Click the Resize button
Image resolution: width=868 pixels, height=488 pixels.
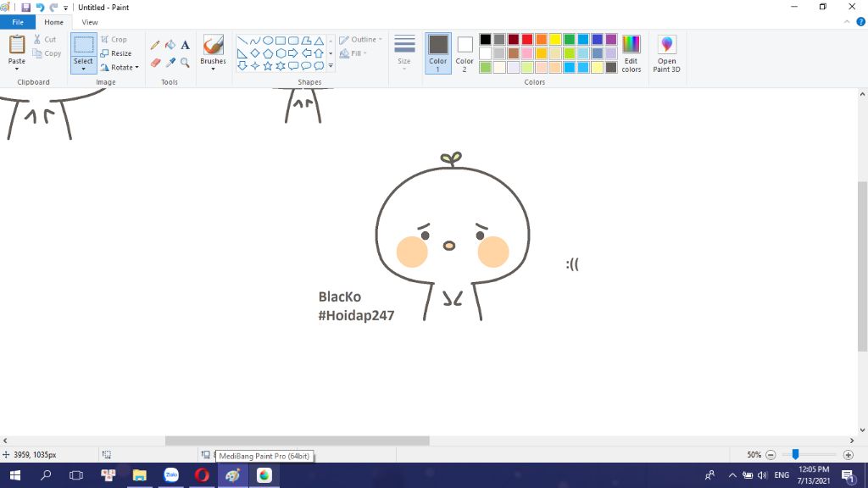tap(116, 53)
